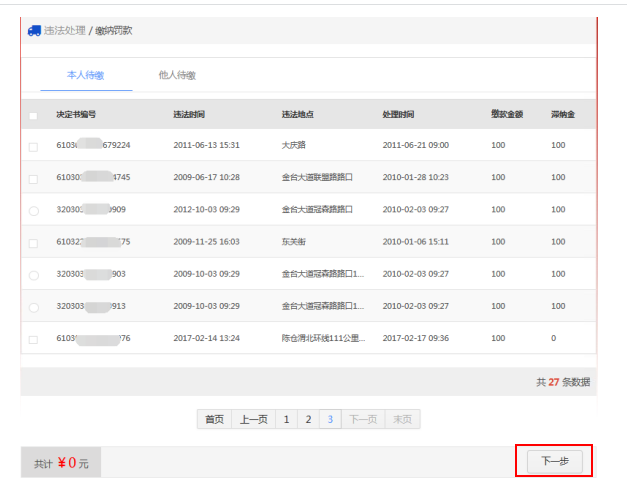The height and width of the screenshot is (497, 627).
Task: Check the box for the 大庆路 violation
Action: coord(33,146)
